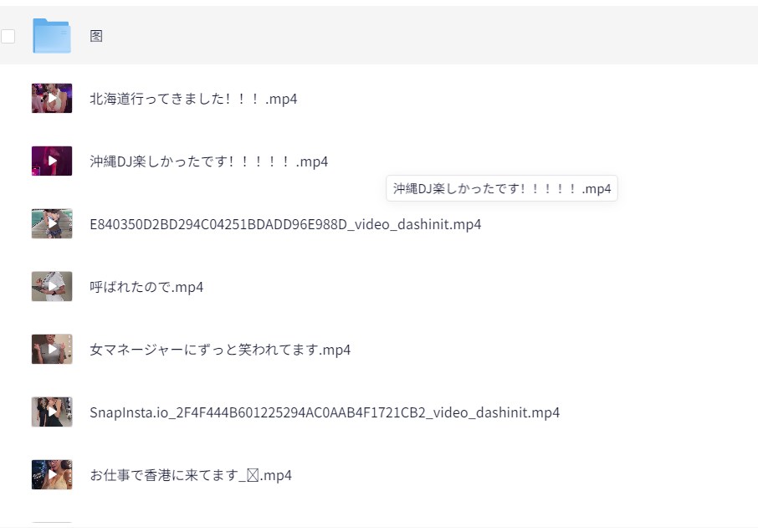Open 呼ばれたので.mp4 file name

[146, 287]
